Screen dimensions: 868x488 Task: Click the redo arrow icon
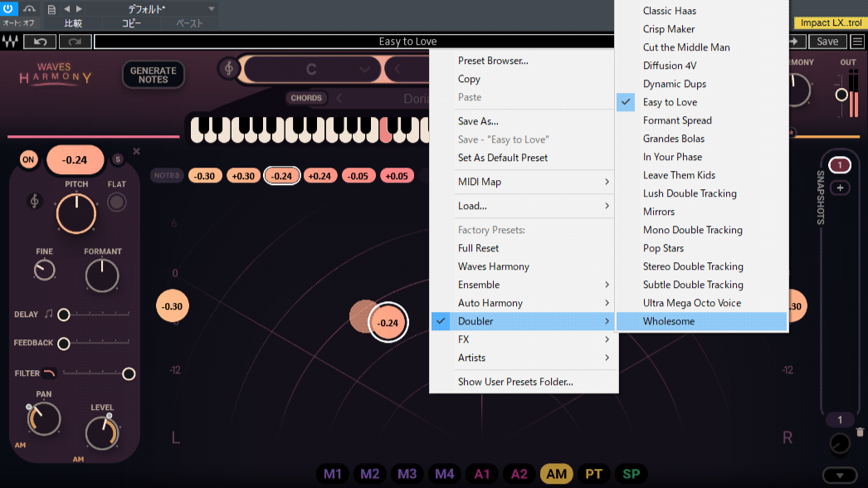click(x=76, y=41)
